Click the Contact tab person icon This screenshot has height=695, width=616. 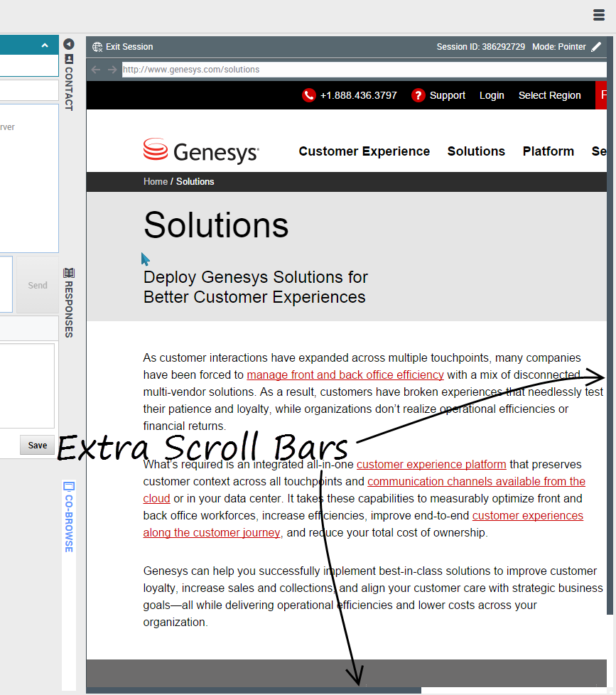(69, 59)
